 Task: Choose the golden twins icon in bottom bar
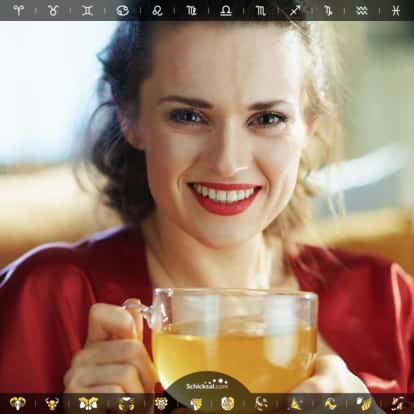(88, 403)
